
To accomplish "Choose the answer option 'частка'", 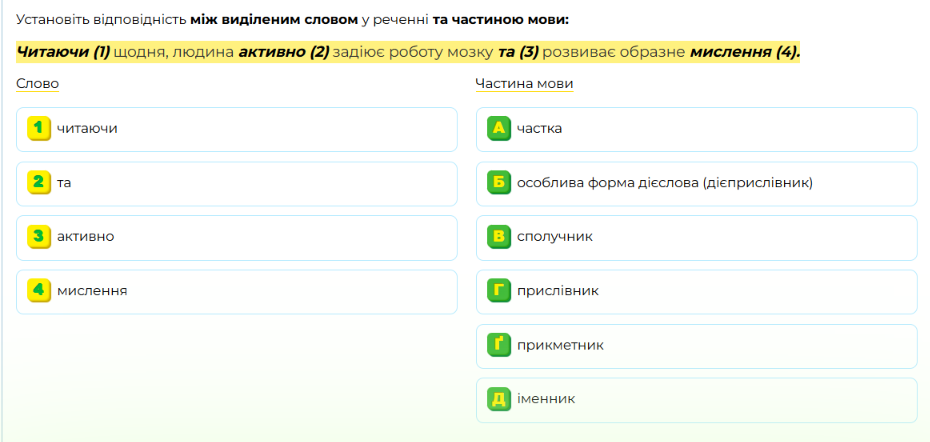I will tap(697, 129).
